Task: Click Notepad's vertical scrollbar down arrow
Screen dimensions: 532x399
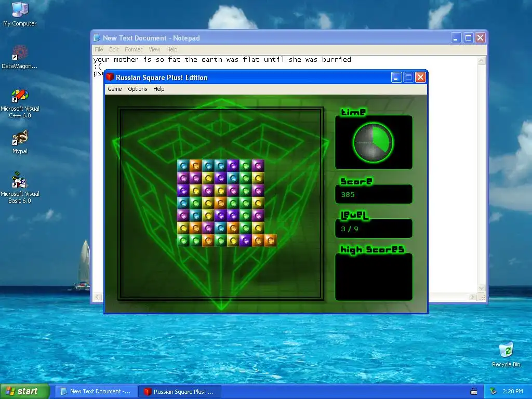Action: [x=481, y=288]
